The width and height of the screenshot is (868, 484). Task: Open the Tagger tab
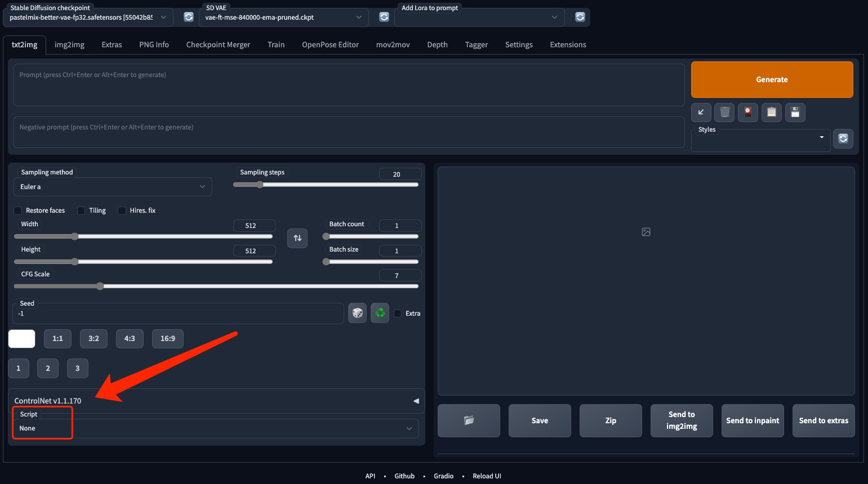tap(476, 45)
